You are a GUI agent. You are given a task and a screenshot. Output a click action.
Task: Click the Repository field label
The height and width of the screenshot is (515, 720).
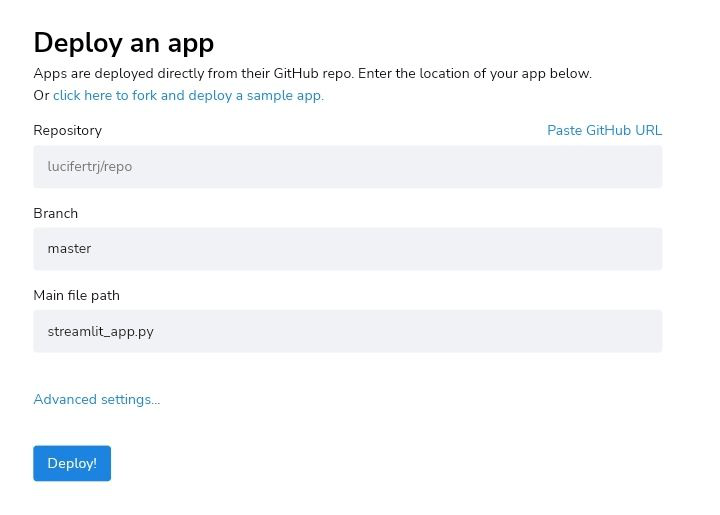pyautogui.click(x=68, y=130)
